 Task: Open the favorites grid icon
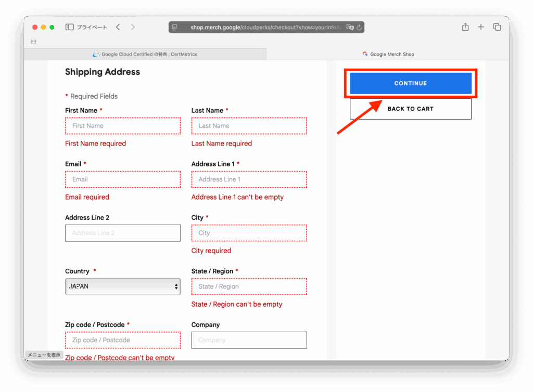pyautogui.click(x=33, y=42)
